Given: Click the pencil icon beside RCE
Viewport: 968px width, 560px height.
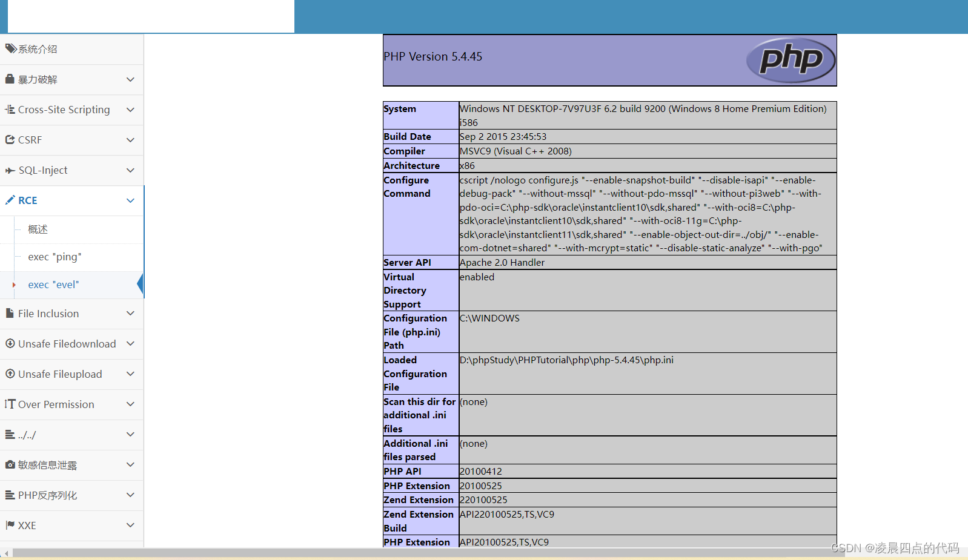Looking at the screenshot, I should (x=10, y=200).
